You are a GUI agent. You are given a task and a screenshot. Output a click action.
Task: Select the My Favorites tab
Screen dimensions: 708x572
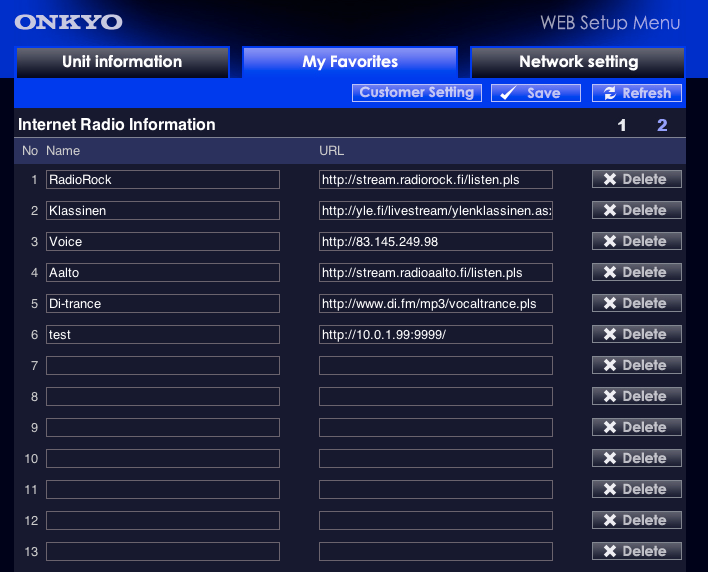click(x=350, y=62)
